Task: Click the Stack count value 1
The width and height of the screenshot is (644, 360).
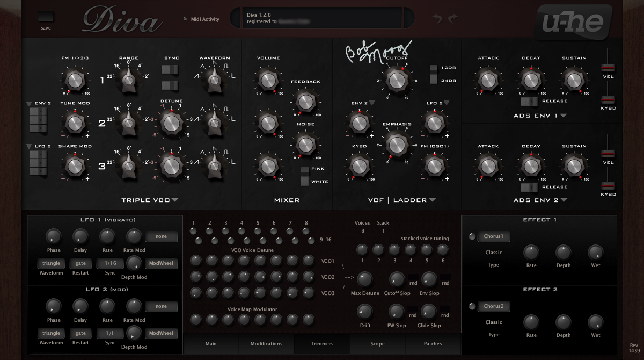Action: pos(383,231)
